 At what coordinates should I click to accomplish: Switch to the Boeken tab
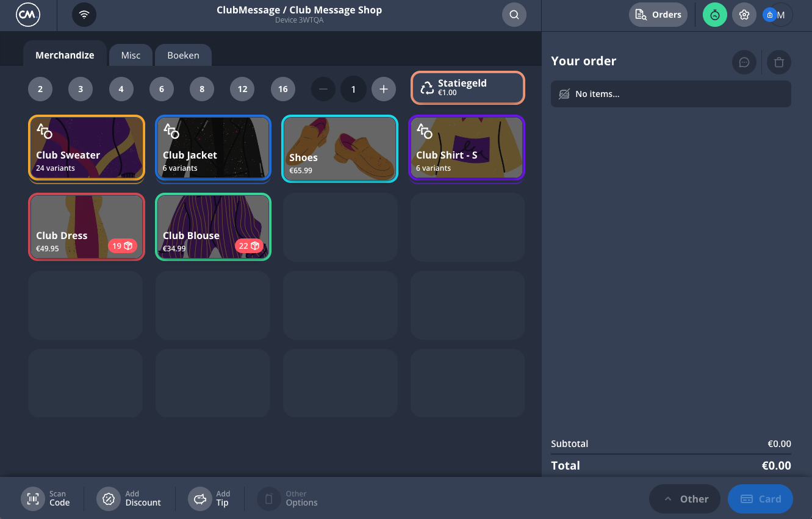pyautogui.click(x=183, y=55)
